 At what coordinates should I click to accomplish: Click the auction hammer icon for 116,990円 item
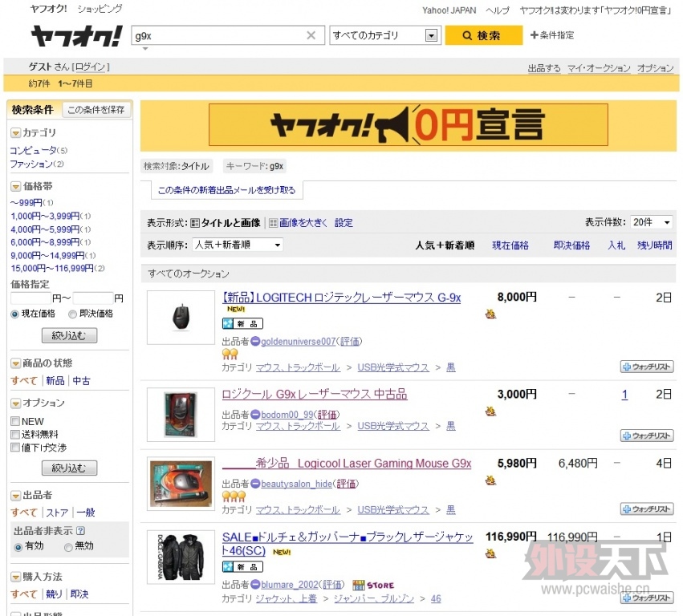491,553
